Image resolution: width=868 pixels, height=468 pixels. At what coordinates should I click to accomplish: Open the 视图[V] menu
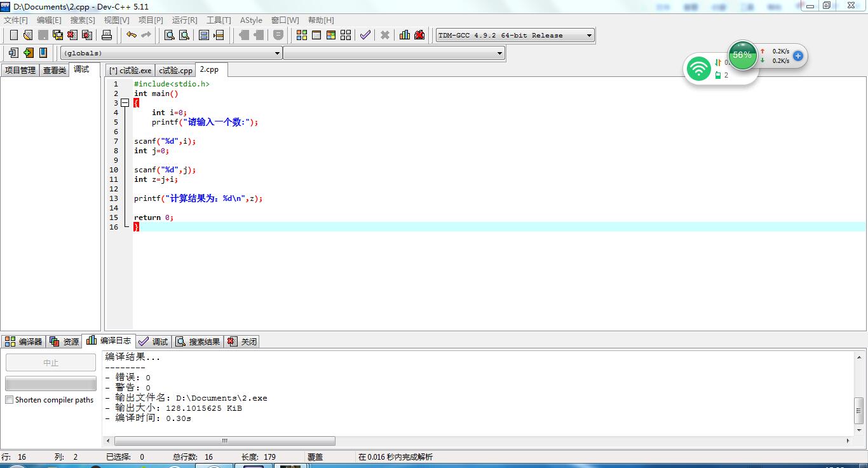click(x=116, y=20)
